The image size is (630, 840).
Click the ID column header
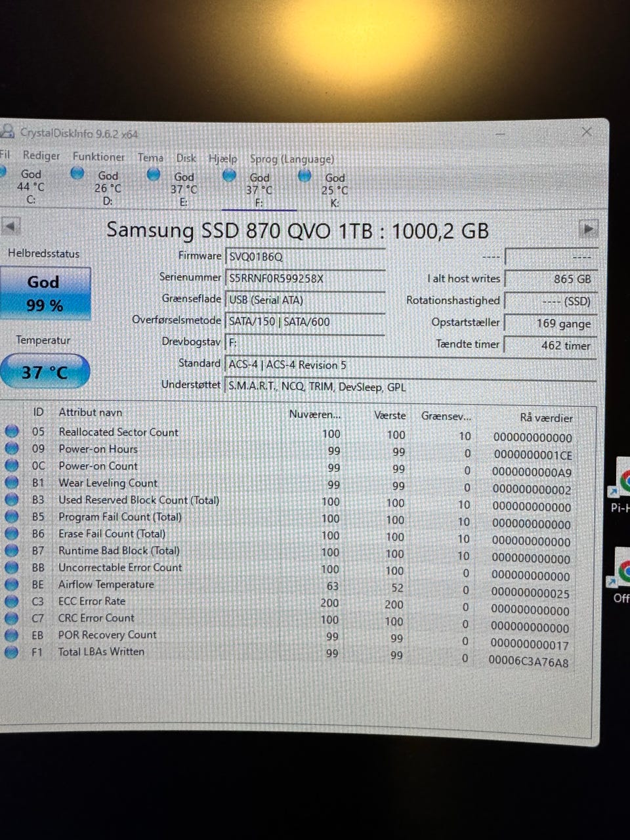38,411
